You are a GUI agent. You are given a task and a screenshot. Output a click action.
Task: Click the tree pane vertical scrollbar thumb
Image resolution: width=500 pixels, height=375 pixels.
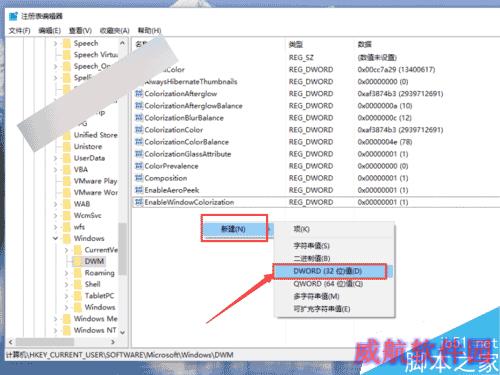point(122,249)
